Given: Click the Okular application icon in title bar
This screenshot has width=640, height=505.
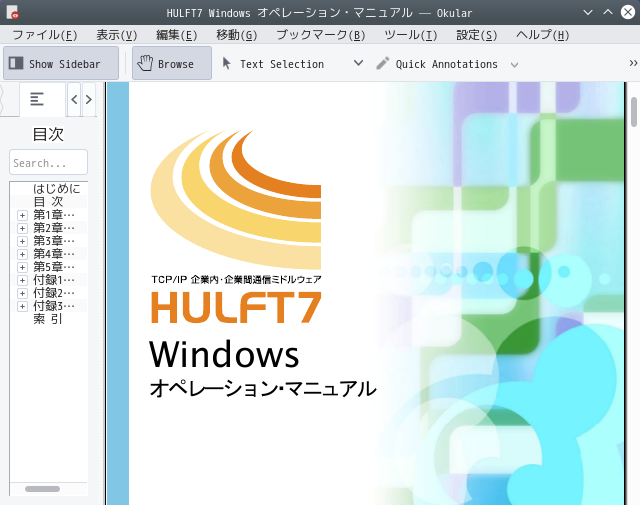Looking at the screenshot, I should (x=13, y=13).
